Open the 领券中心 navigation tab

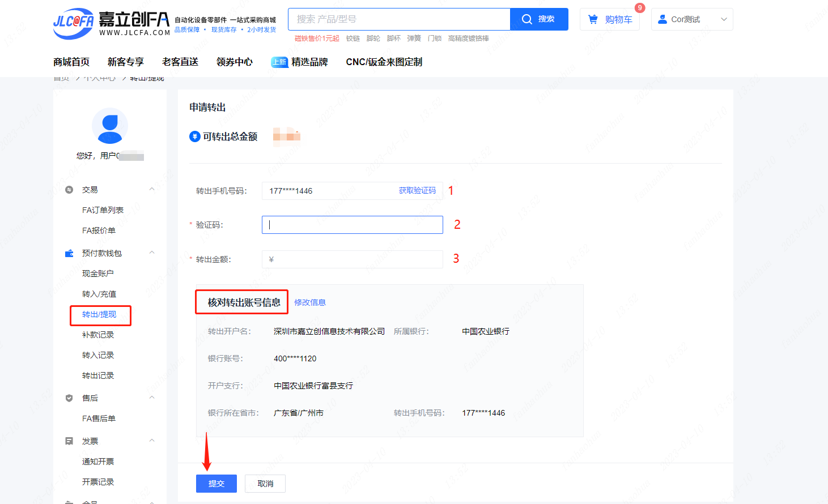pos(234,62)
